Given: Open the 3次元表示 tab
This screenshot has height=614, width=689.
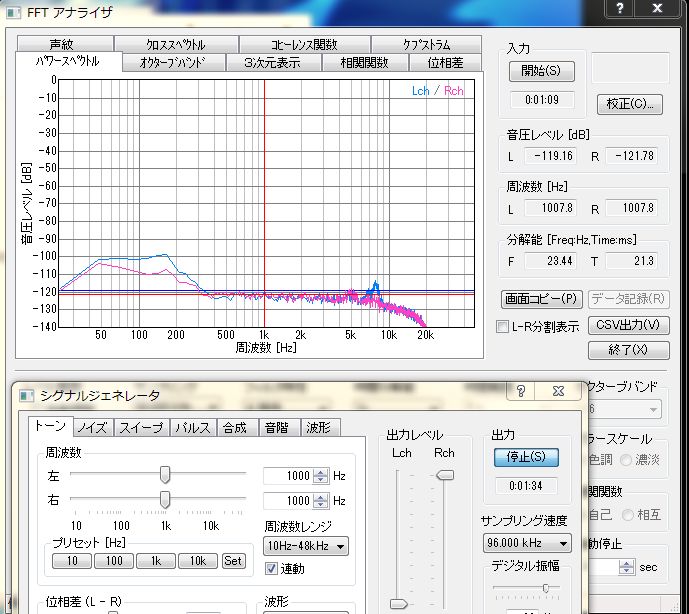Looking at the screenshot, I should 272,62.
